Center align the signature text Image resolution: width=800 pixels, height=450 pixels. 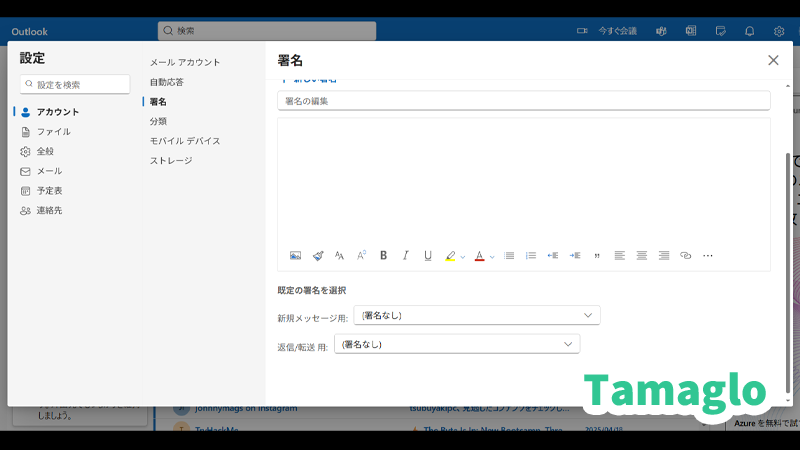click(x=642, y=256)
